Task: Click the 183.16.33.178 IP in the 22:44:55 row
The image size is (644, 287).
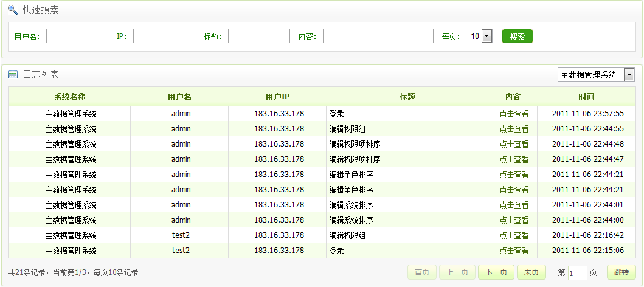Action: [x=279, y=129]
